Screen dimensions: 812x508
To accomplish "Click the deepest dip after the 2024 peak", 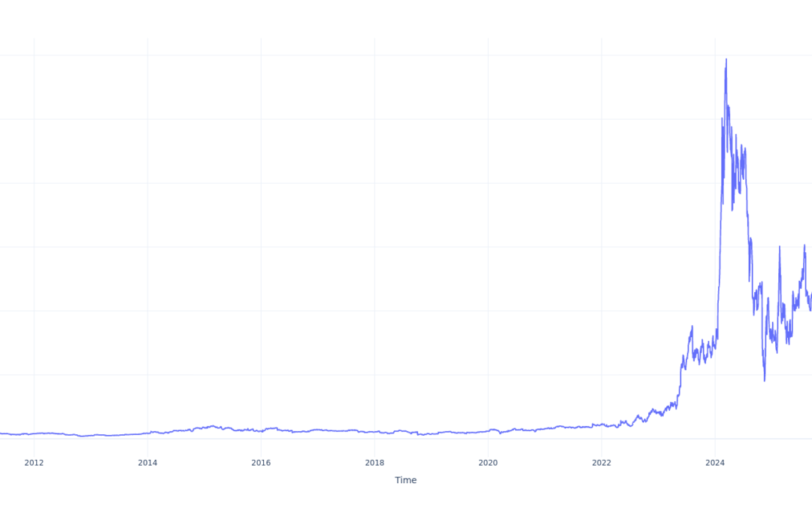I will [x=765, y=380].
